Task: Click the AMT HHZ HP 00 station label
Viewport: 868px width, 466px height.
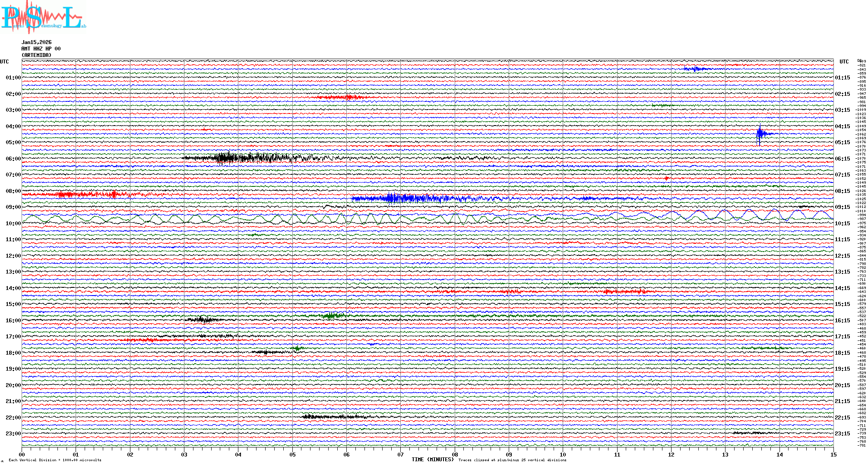Action: [x=41, y=49]
